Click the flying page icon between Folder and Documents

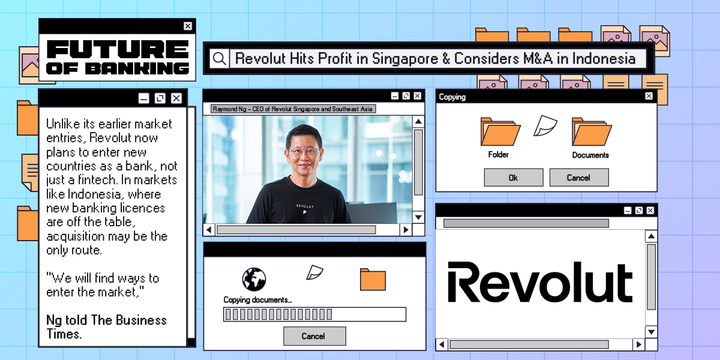545,126
